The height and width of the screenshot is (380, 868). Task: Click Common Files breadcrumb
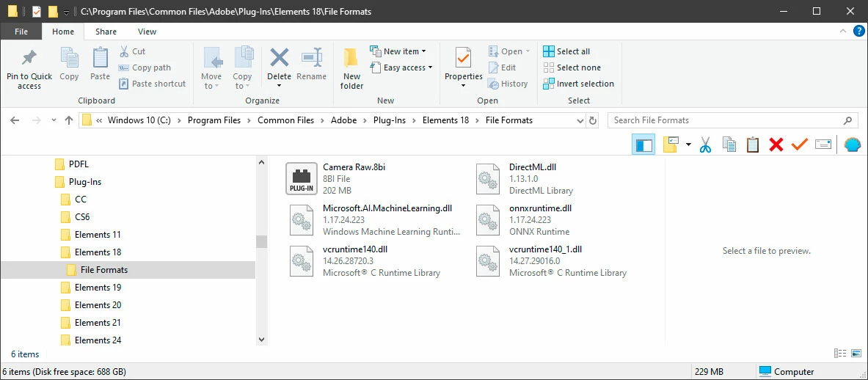[285, 120]
